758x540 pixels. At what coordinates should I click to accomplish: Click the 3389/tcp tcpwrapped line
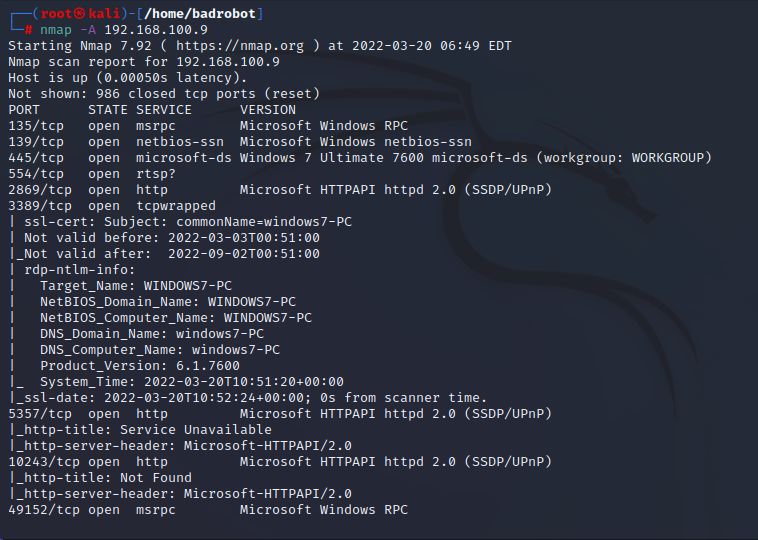(x=112, y=206)
